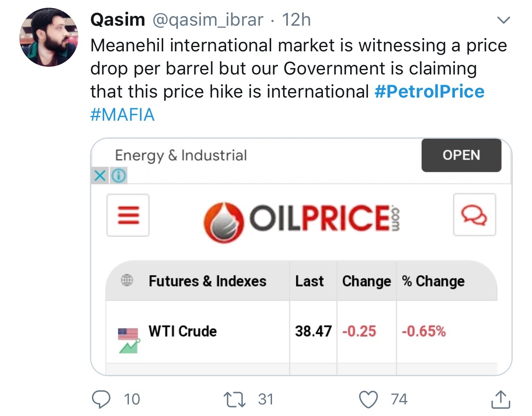Select the % Change column header
The image size is (532, 416).
tap(433, 281)
